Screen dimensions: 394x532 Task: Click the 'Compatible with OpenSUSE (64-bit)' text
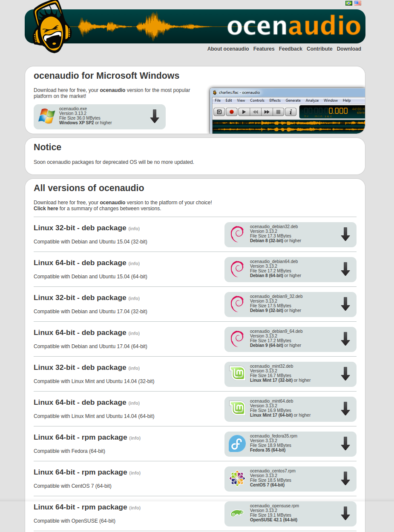click(x=75, y=521)
